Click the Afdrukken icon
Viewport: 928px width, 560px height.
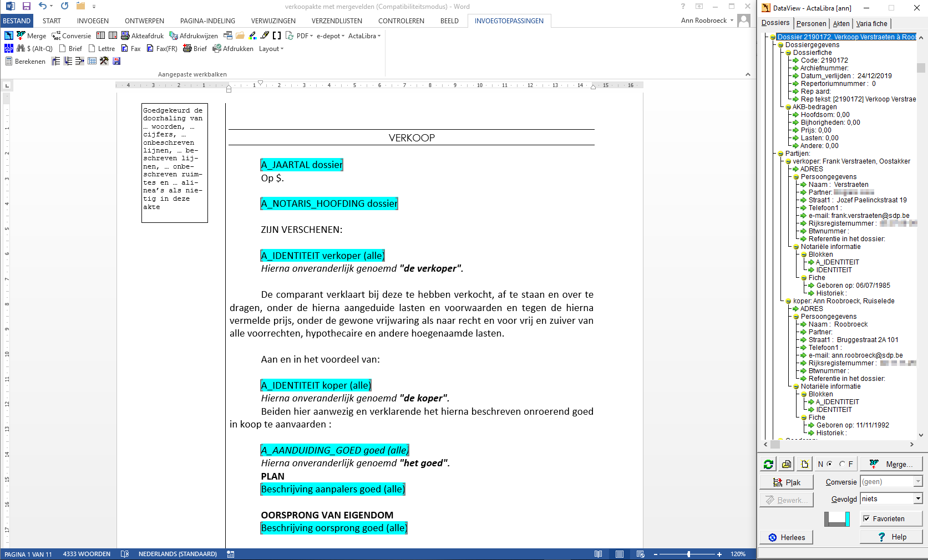pos(217,48)
